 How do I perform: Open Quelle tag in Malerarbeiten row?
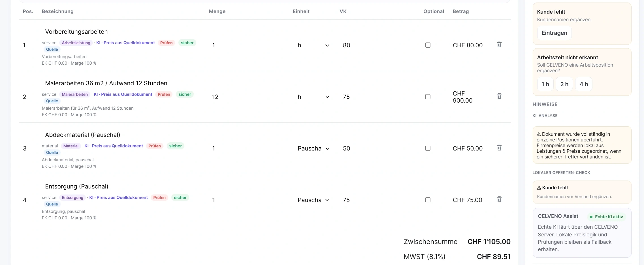(x=52, y=101)
